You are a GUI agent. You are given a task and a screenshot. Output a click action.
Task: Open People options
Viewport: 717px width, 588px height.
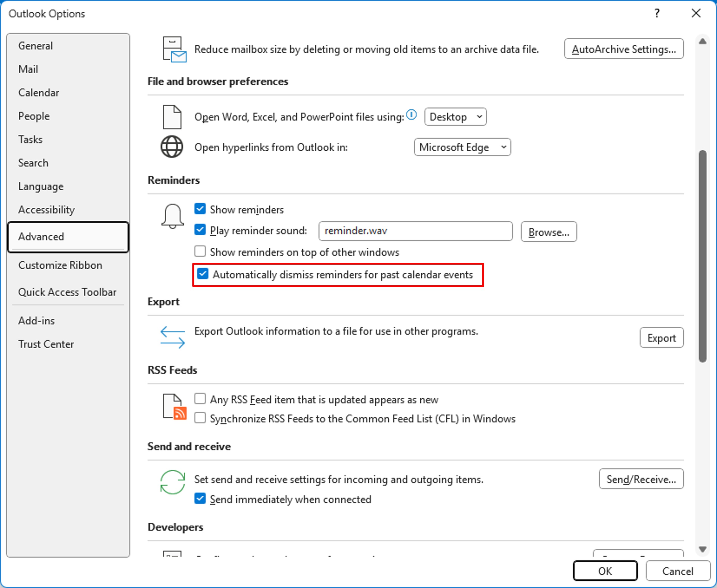click(68, 116)
